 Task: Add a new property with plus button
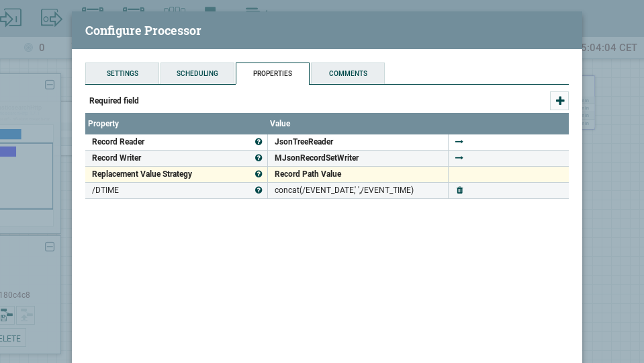tap(559, 101)
